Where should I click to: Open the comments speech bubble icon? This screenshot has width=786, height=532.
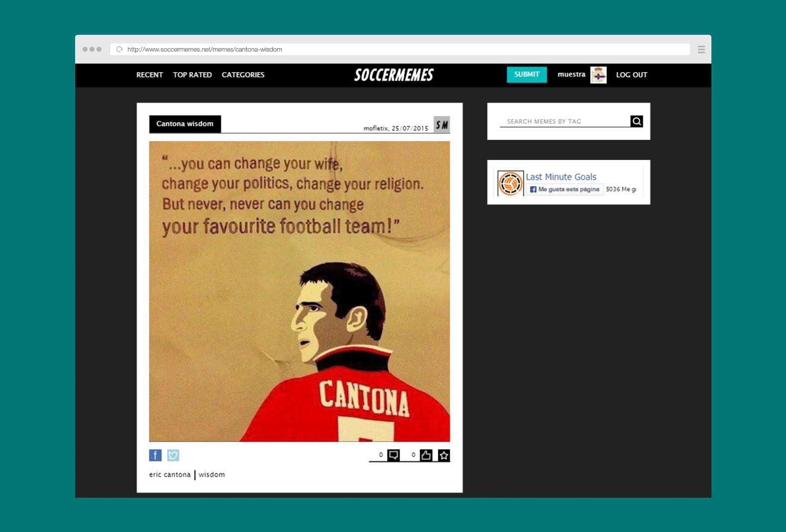[x=393, y=455]
